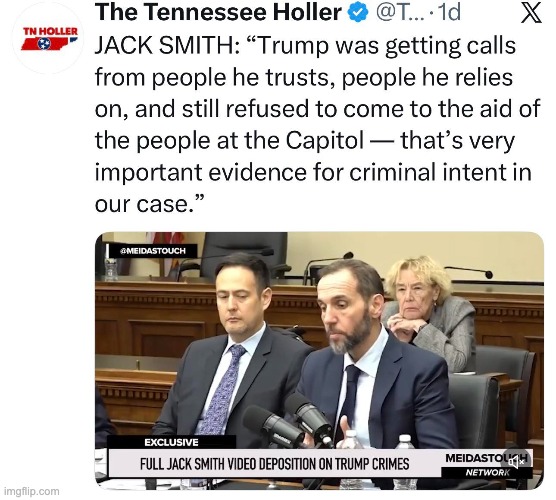
Task: Click the blue verified checkmark badge
Action: tap(358, 13)
